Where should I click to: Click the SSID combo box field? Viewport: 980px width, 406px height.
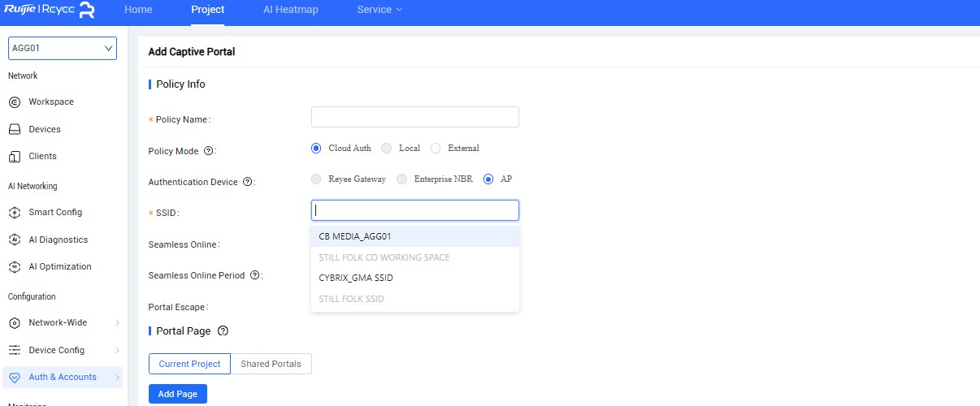pyautogui.click(x=415, y=210)
